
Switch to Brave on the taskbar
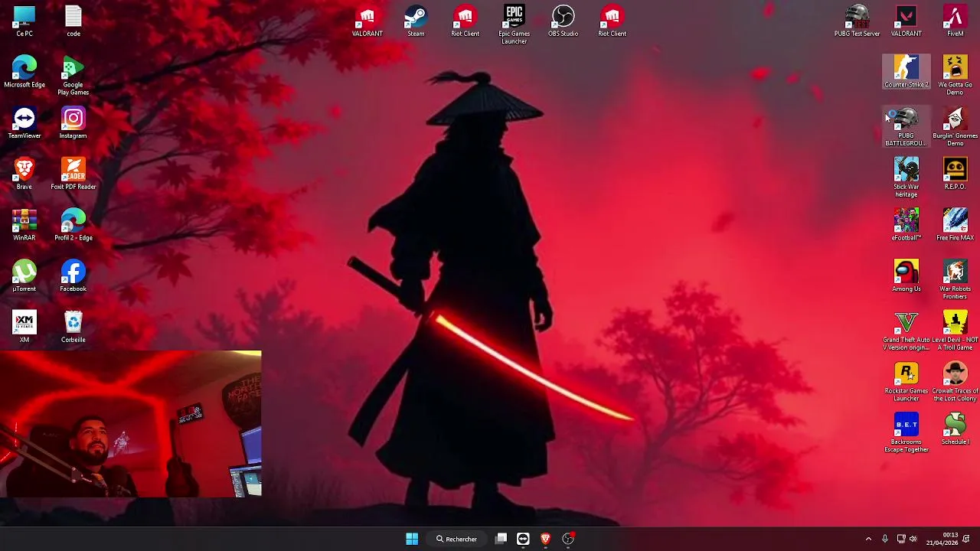tap(545, 539)
